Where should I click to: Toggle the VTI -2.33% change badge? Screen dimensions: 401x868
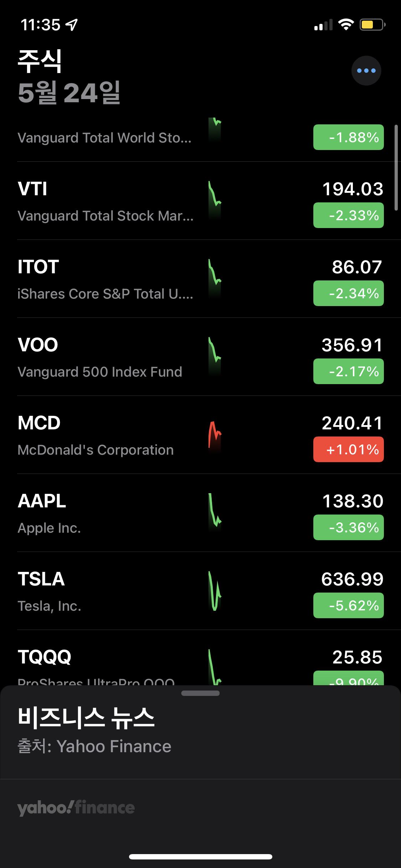pyautogui.click(x=348, y=215)
